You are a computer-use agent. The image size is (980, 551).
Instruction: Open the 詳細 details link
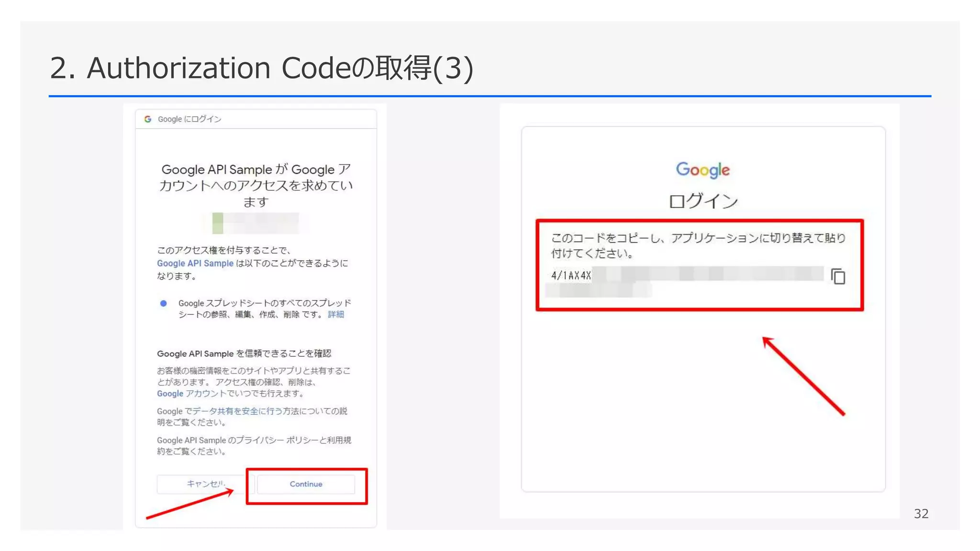tap(336, 314)
